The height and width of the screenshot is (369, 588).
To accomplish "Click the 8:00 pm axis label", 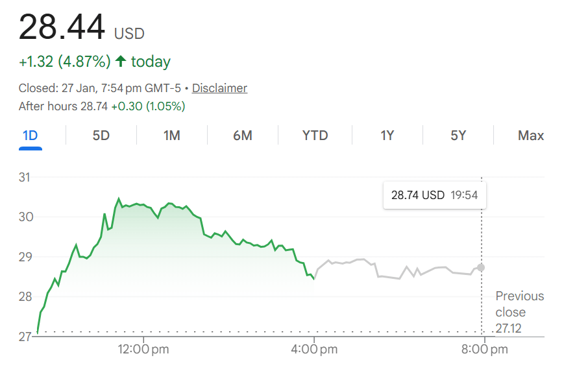I will coord(484,350).
